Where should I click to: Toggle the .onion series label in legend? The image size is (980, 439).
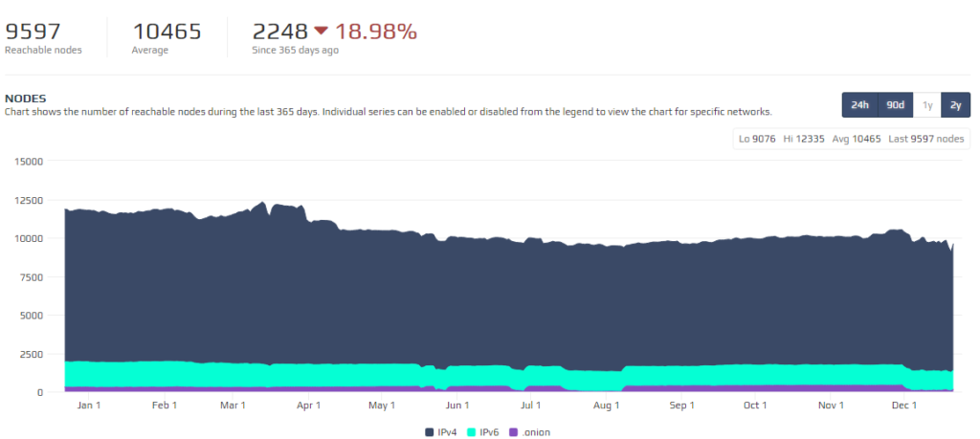pos(535,432)
